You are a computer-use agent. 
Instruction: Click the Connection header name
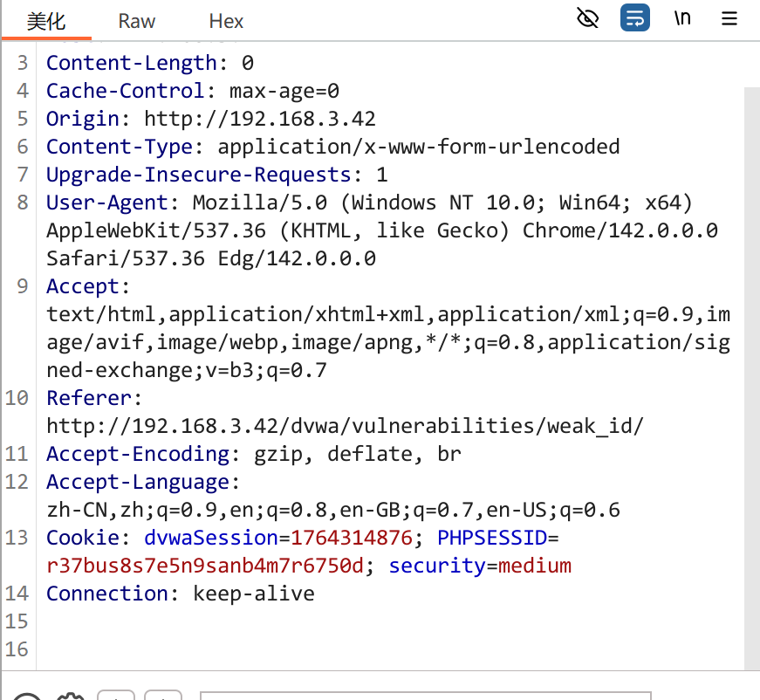point(107,594)
